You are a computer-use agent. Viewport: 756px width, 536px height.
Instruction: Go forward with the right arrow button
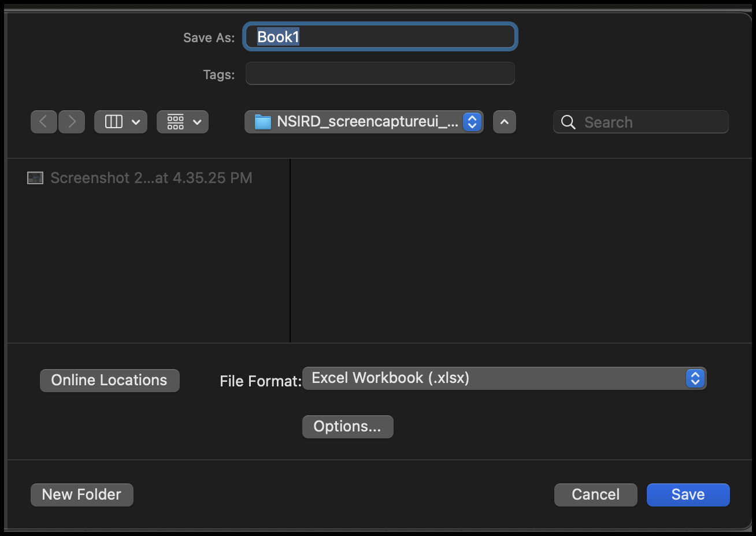tap(72, 122)
